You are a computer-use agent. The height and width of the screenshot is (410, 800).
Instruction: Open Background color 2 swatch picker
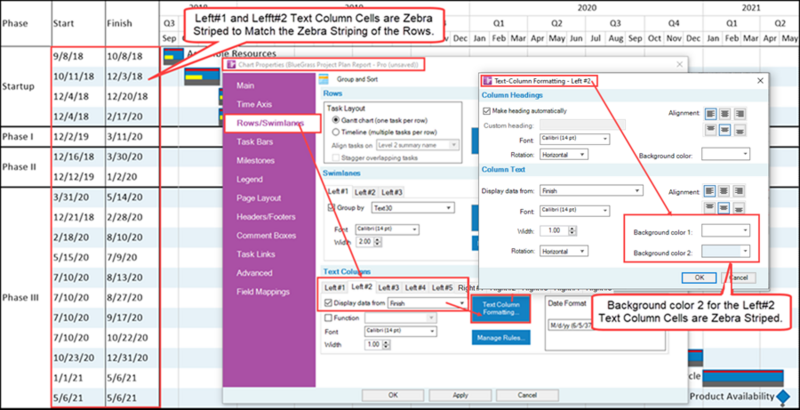(726, 251)
